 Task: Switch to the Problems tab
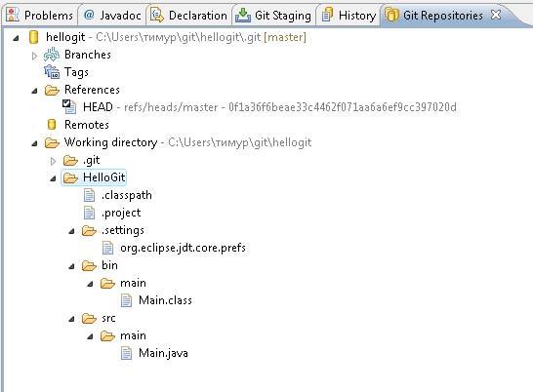tap(40, 16)
